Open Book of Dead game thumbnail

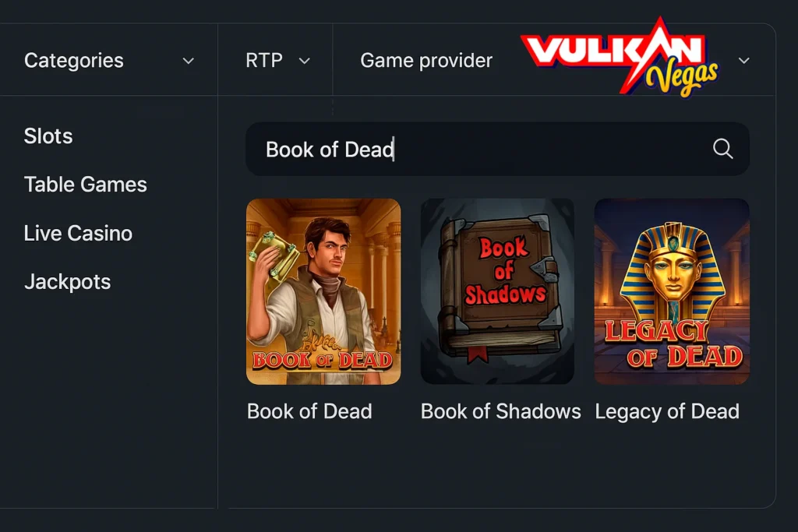[323, 291]
